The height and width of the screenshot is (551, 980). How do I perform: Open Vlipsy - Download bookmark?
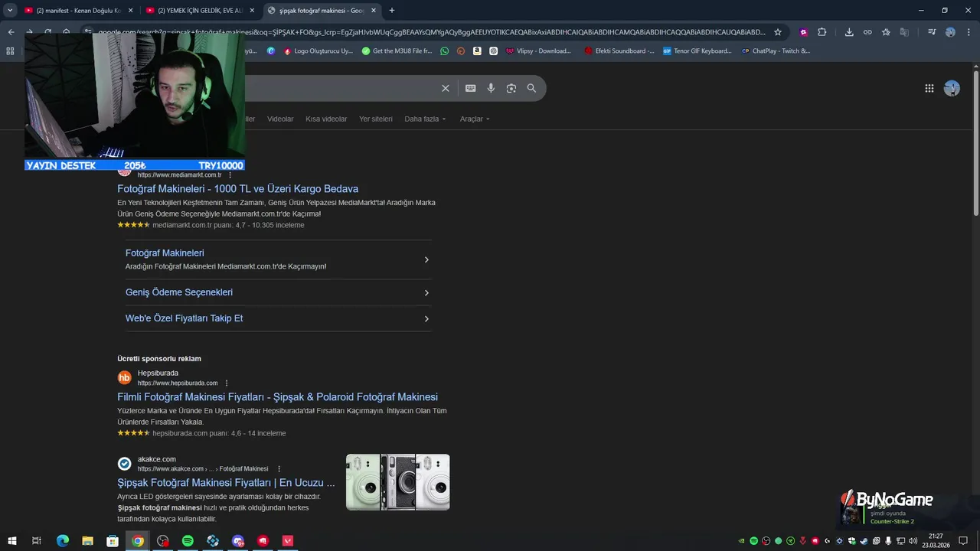(x=538, y=51)
